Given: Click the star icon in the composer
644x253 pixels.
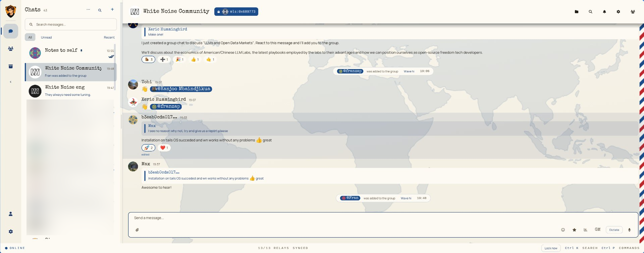Looking at the screenshot, I should [574, 230].
